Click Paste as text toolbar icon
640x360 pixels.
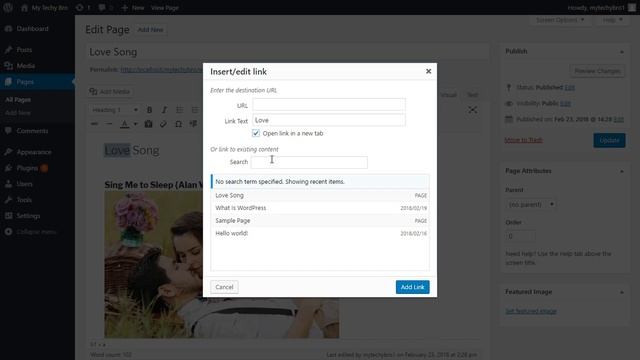click(x=148, y=124)
